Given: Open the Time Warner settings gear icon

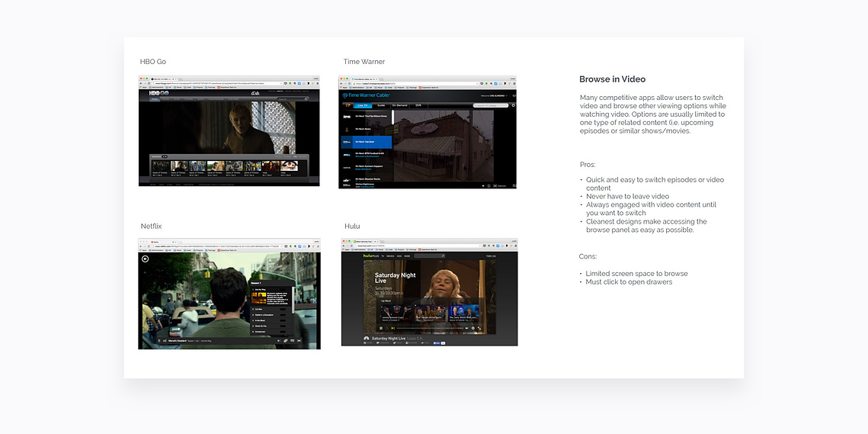Looking at the screenshot, I should click(x=513, y=105).
